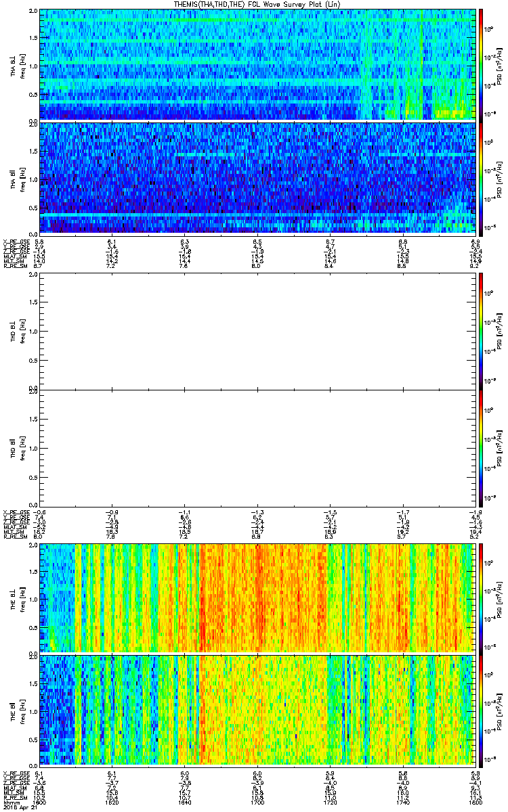Click R_RE_SM label under the THE panels

pos(14,798)
